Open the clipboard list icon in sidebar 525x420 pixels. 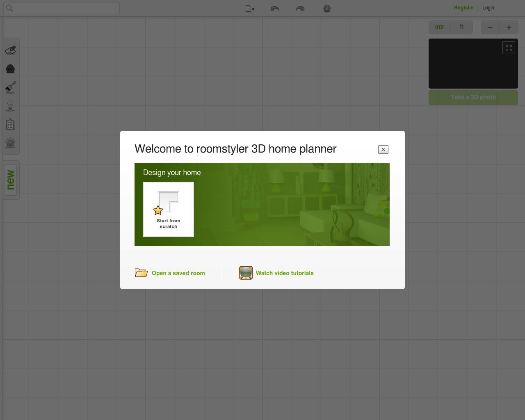pos(10,124)
